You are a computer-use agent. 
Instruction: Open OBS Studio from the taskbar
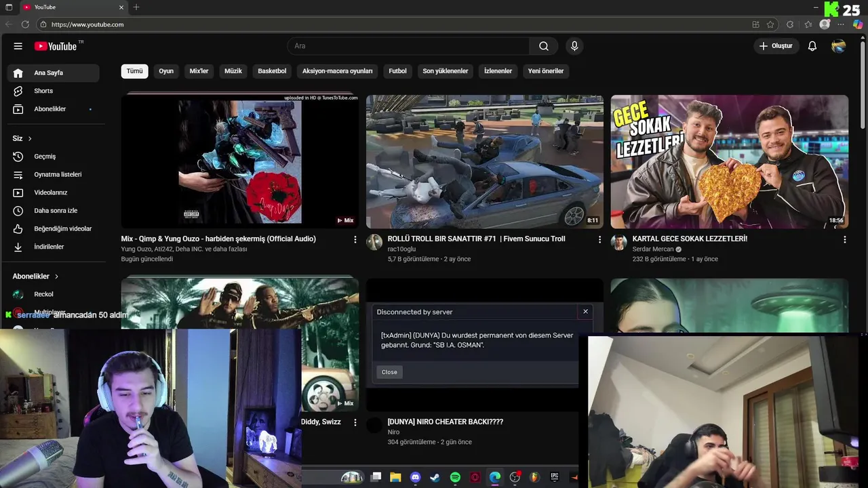pyautogui.click(x=515, y=477)
